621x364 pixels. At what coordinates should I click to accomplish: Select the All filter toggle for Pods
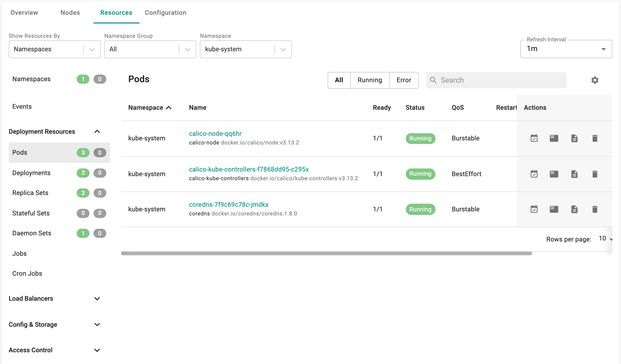(x=339, y=80)
